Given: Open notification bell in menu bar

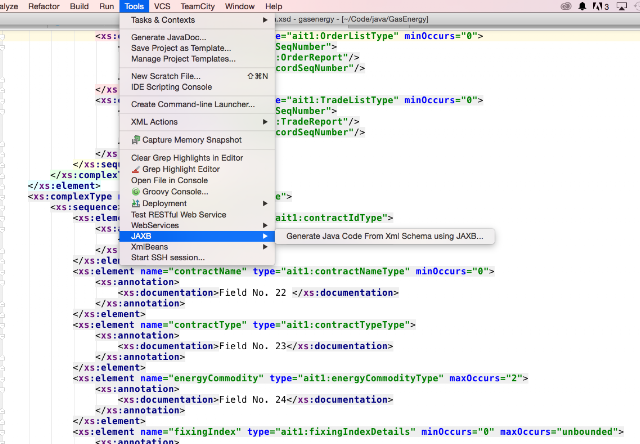Looking at the screenshot, I should [x=582, y=6].
